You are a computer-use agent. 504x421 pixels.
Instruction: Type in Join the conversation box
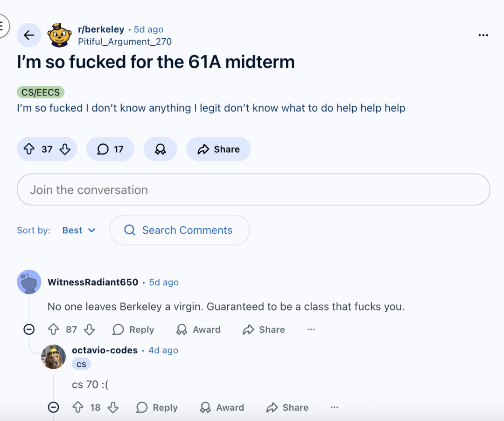point(253,190)
